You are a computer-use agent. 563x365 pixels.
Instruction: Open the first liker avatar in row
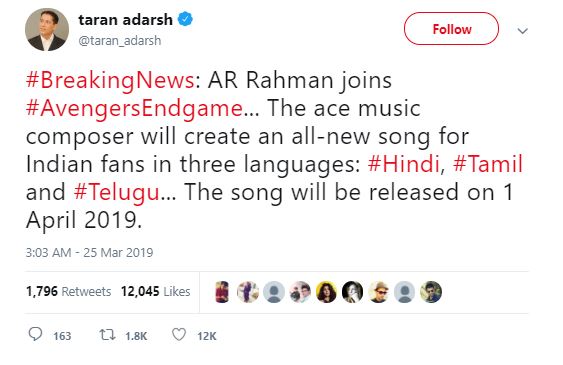pos(222,292)
